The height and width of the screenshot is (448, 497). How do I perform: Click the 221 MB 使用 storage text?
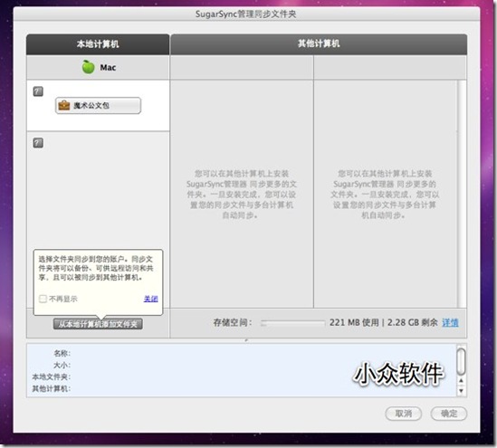click(354, 323)
